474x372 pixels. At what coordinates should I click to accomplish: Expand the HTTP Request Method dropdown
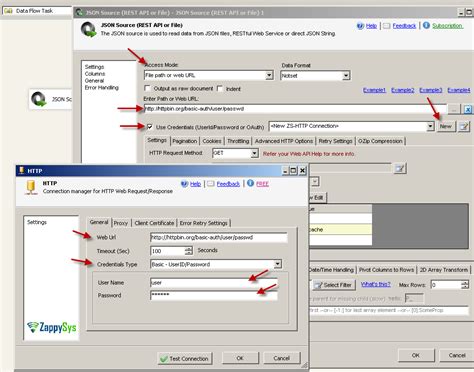(x=254, y=153)
